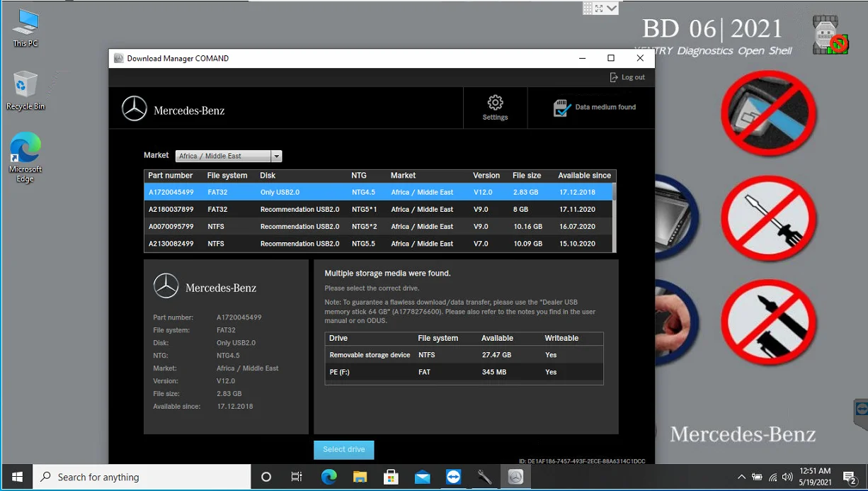Viewport: 868px width, 491px height.
Task: Open Mail app from taskbar
Action: click(422, 477)
